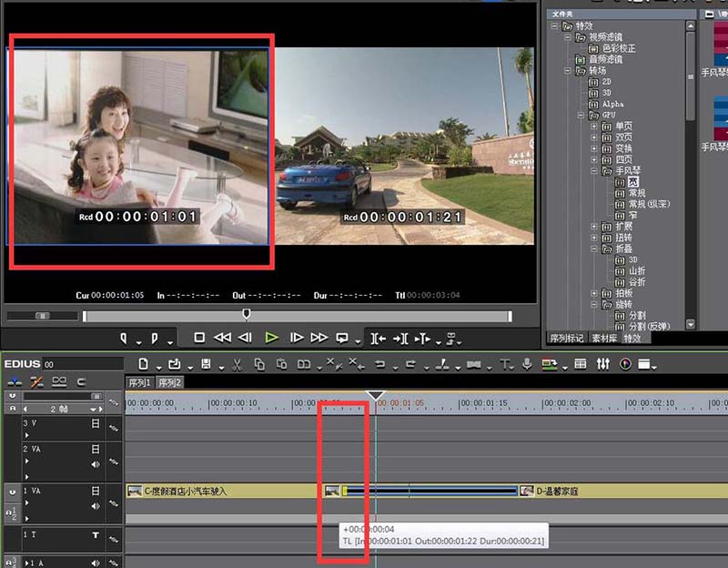
Task: Click the voice-over microphone icon
Action: click(527, 364)
